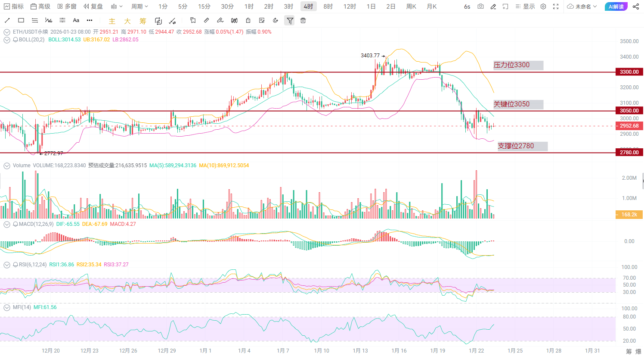
Task: Toggle the RSI alert bell icon
Action: coord(15,265)
